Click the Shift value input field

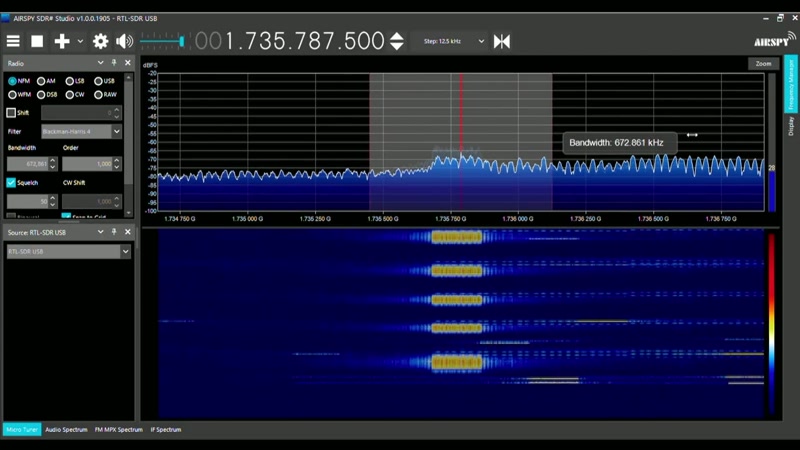pyautogui.click(x=77, y=113)
